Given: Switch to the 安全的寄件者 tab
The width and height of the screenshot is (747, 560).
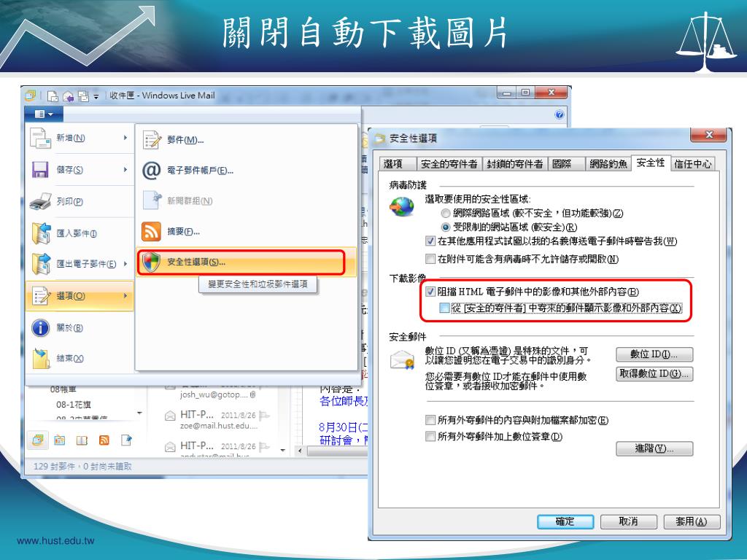Looking at the screenshot, I should click(449, 164).
